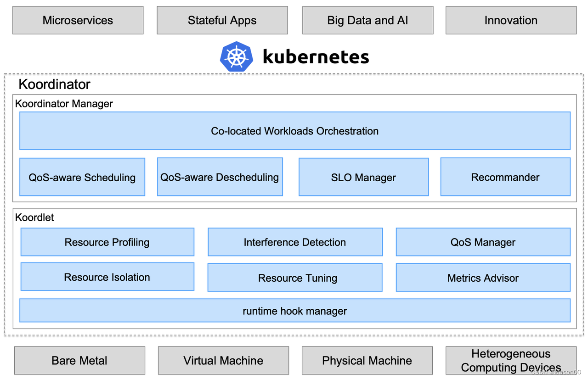
Task: Click the kubernetes wordmark text
Action: coord(316,57)
